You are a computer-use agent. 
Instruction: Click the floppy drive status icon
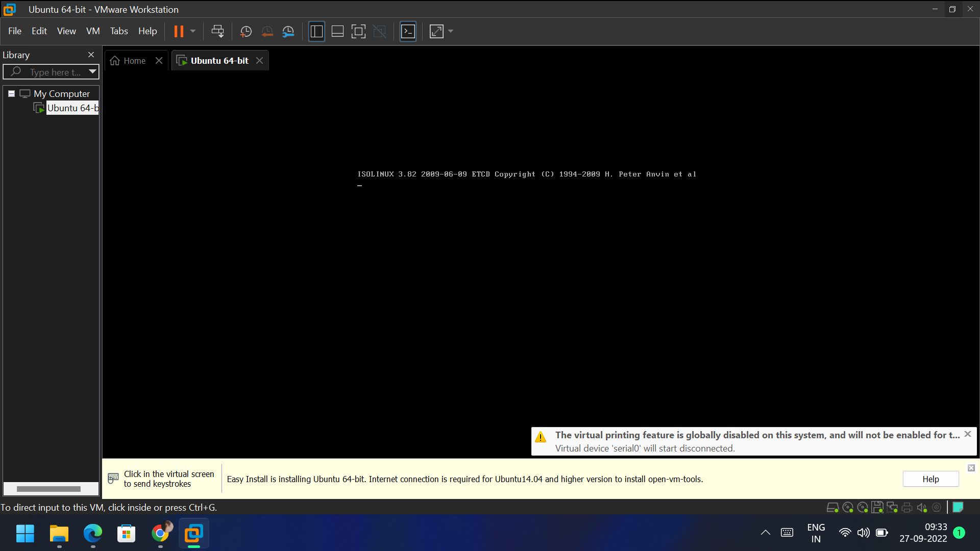877,507
